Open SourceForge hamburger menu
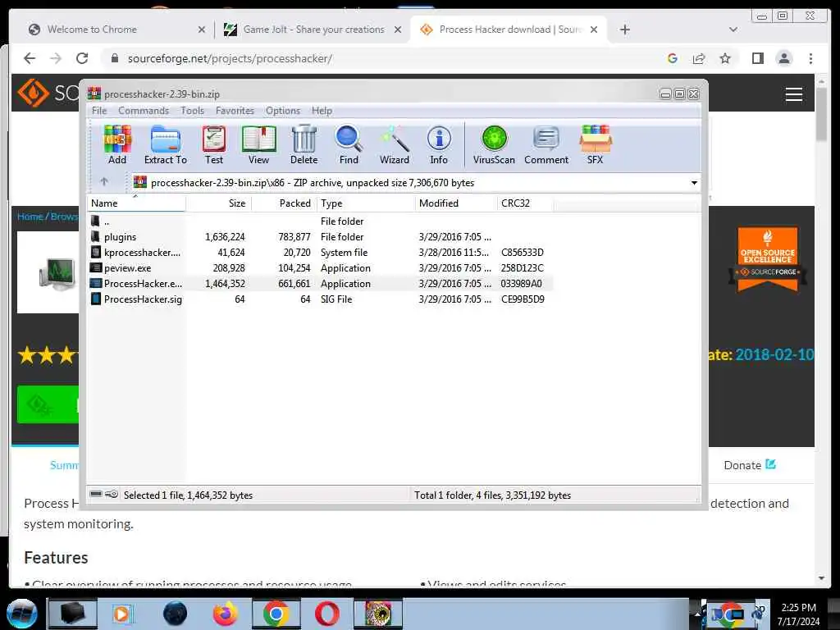 click(x=794, y=94)
